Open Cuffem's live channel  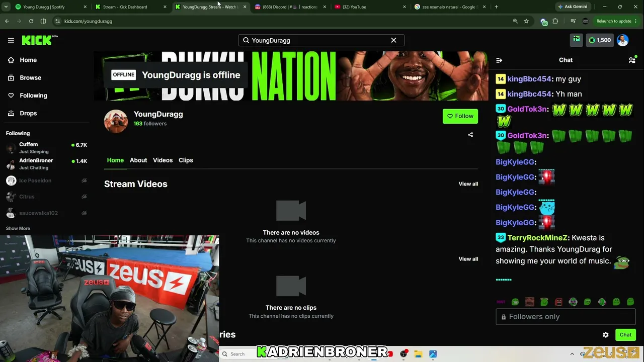click(46, 148)
